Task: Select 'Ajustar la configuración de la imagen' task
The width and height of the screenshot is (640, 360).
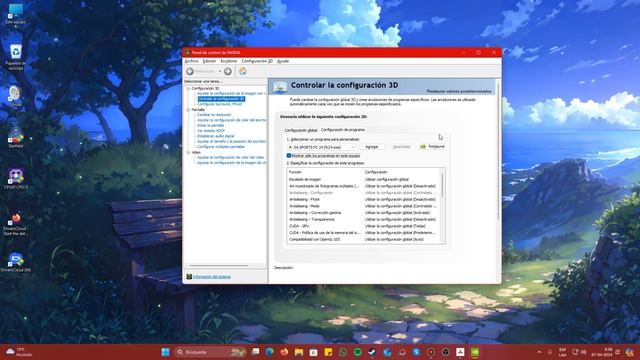Action: click(231, 93)
